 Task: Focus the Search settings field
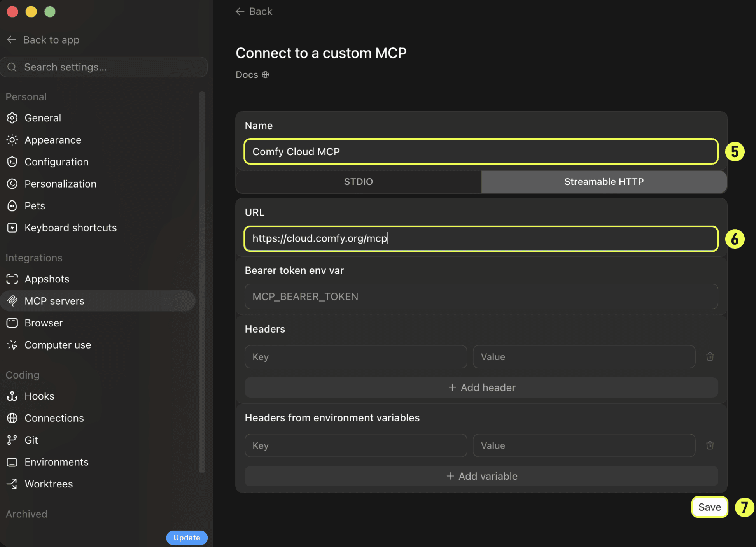pos(104,67)
